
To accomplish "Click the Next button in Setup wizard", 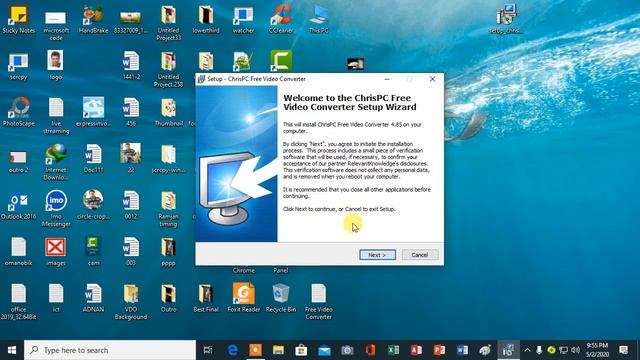I will tap(377, 255).
